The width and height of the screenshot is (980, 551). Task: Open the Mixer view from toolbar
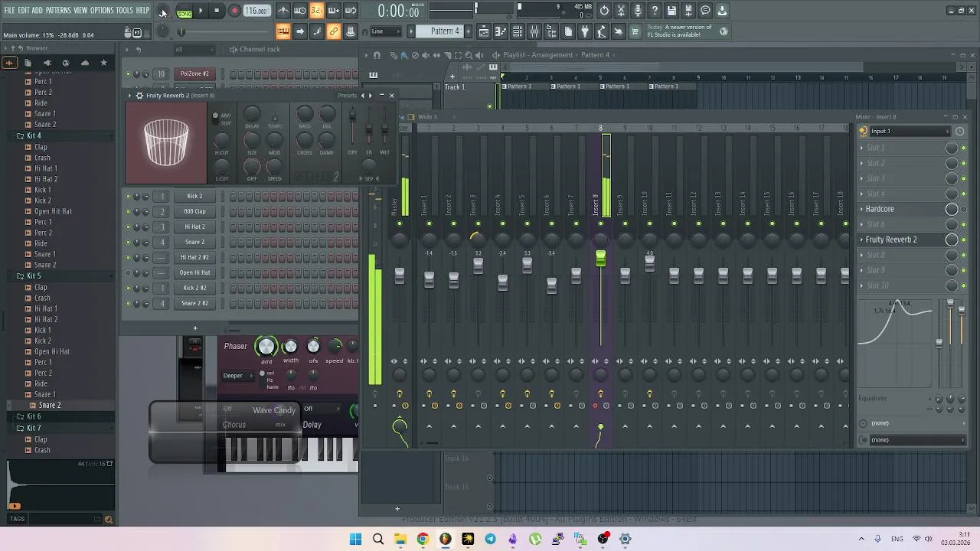[x=534, y=31]
